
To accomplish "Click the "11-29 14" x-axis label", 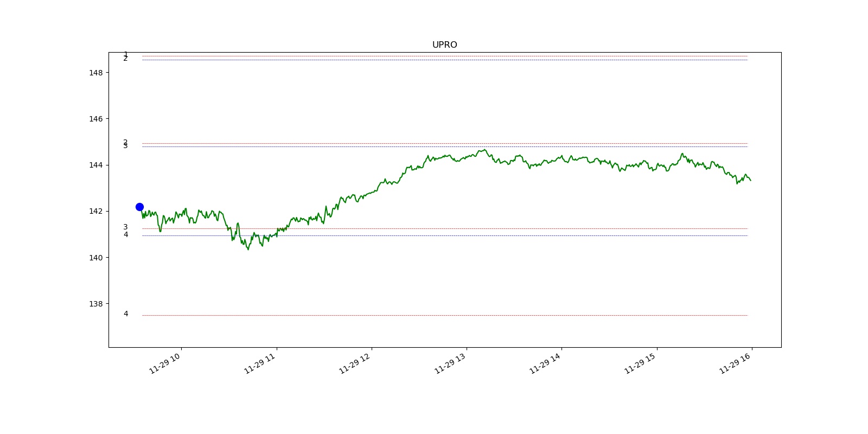I will click(x=545, y=363).
